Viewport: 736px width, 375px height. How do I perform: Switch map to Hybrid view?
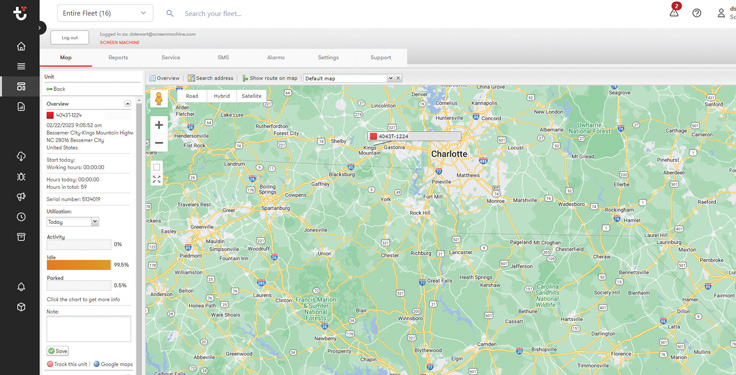tap(222, 96)
